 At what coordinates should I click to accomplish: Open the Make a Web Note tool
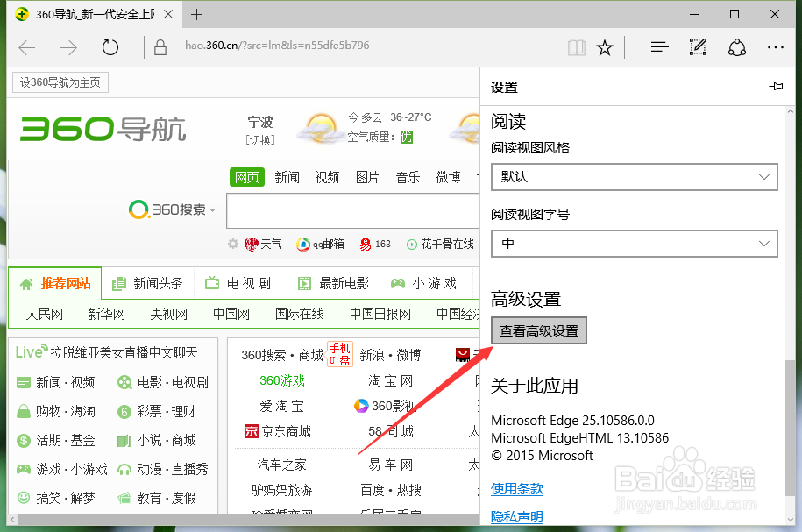click(x=698, y=47)
